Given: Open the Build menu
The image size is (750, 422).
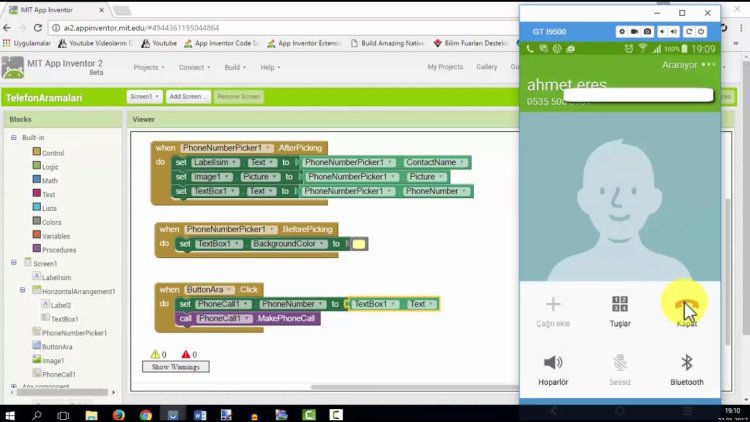Looking at the screenshot, I should 235,67.
